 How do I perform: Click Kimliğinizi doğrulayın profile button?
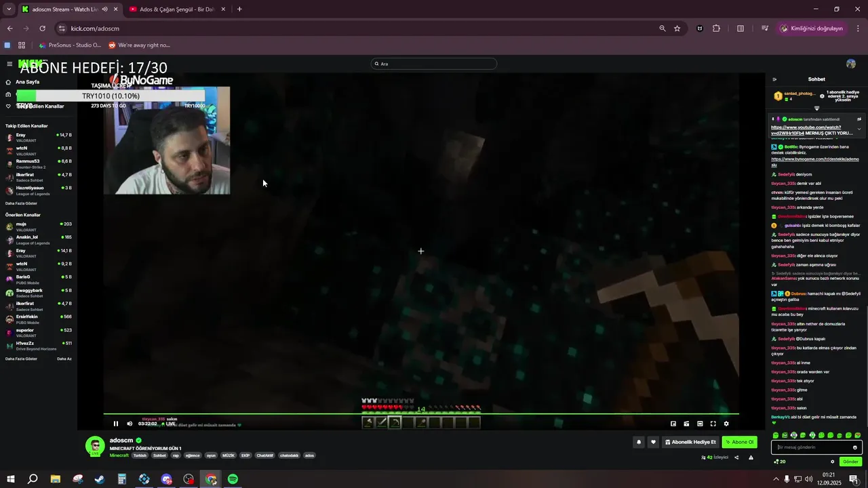click(812, 28)
